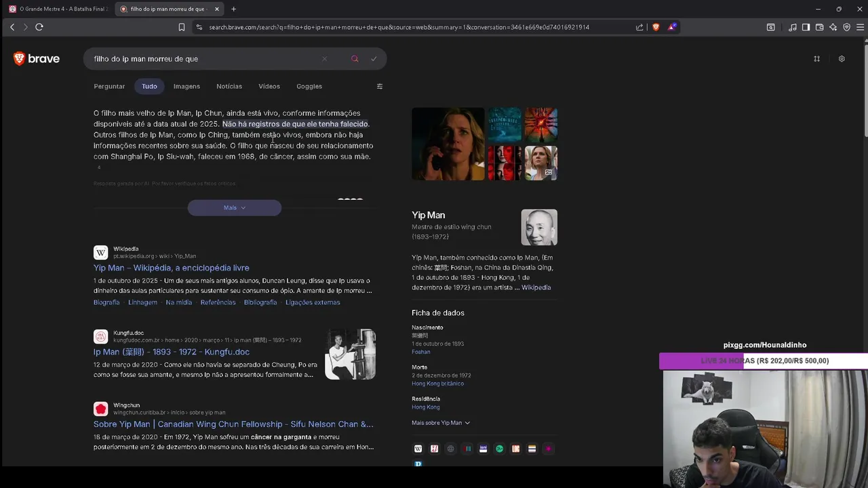Open Brave VPN shield icon
This screenshot has width=868, height=488.
pos(846,27)
